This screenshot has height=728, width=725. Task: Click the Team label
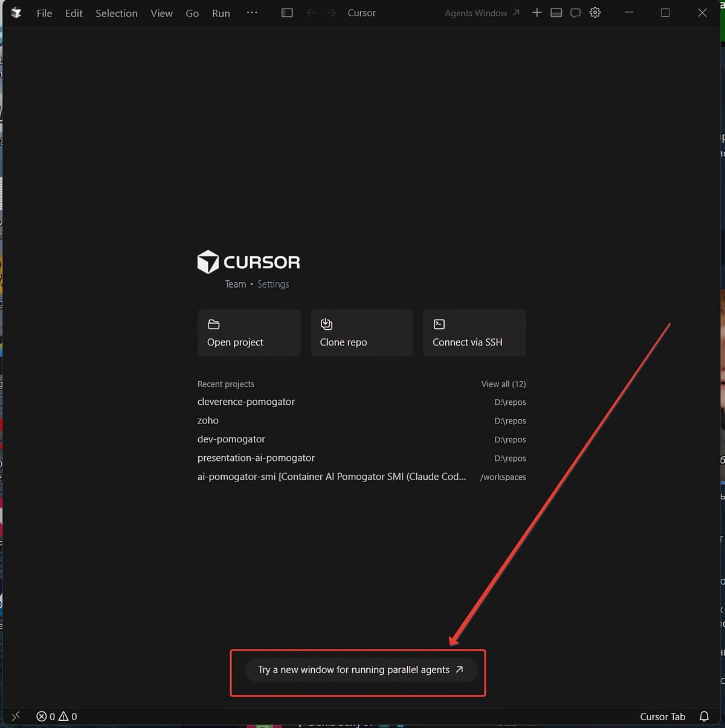(x=236, y=284)
